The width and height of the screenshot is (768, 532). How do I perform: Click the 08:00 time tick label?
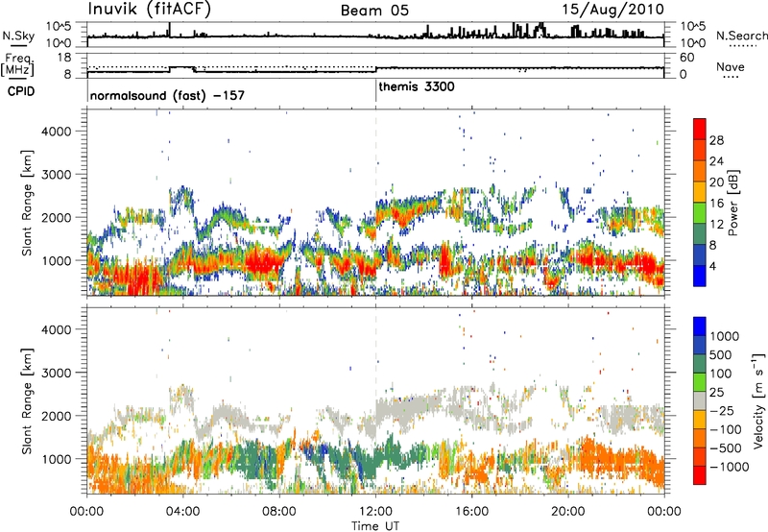[x=279, y=512]
